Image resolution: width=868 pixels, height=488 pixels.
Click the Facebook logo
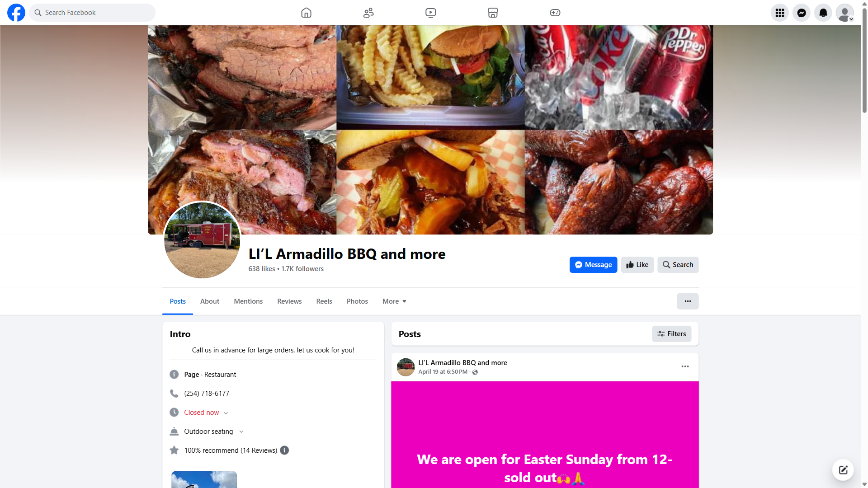[x=16, y=13]
